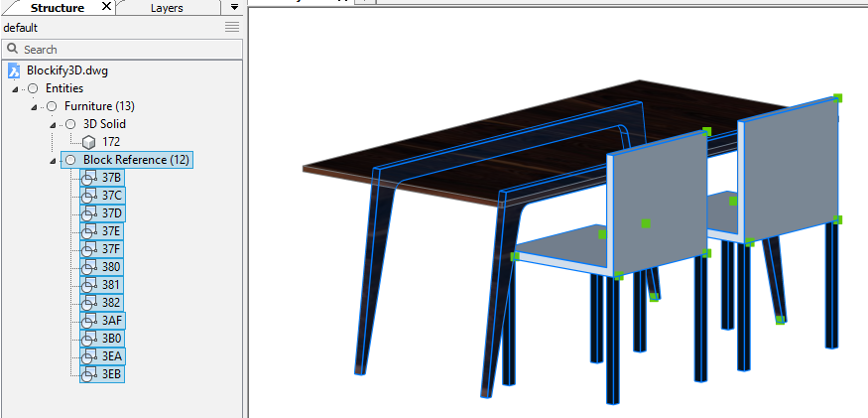Select block reference 382
The width and height of the screenshot is (868, 418).
(x=111, y=303)
